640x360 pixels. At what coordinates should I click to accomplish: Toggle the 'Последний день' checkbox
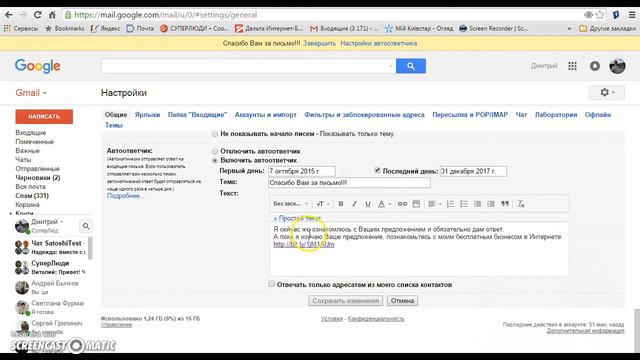click(378, 171)
